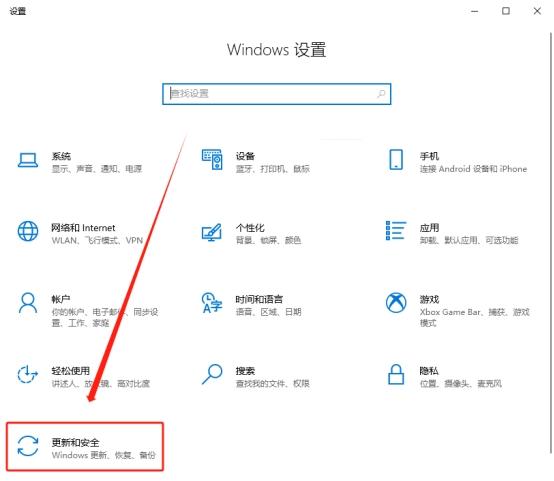Open the Search magnifier category icon

click(x=212, y=374)
